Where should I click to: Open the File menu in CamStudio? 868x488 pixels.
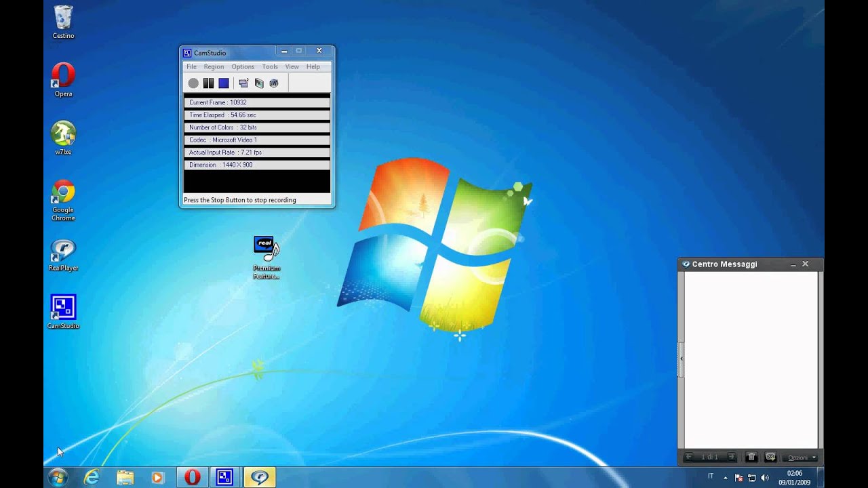click(191, 66)
